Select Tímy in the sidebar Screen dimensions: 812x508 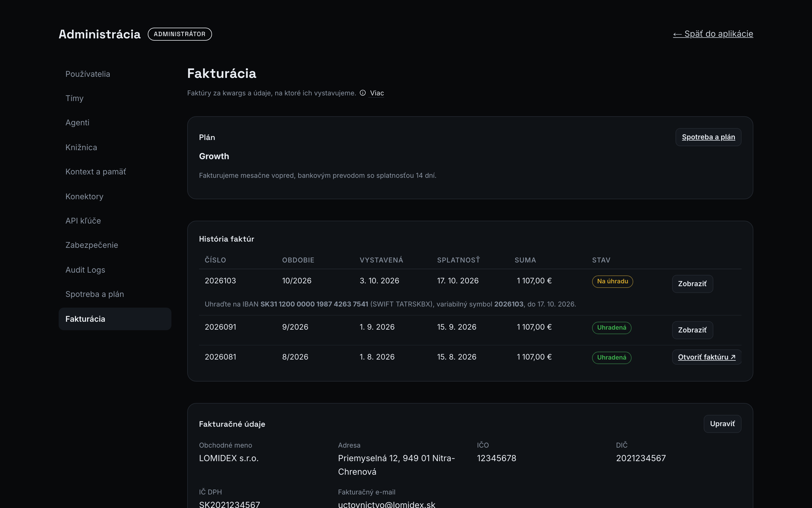click(x=115, y=98)
